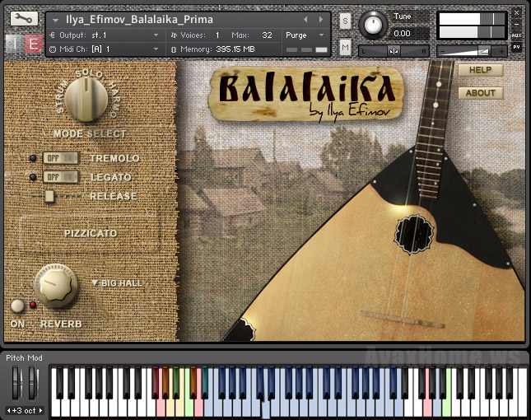This screenshot has width=531, height=420.
Task: Click the TREMOLO label
Action: tap(114, 158)
